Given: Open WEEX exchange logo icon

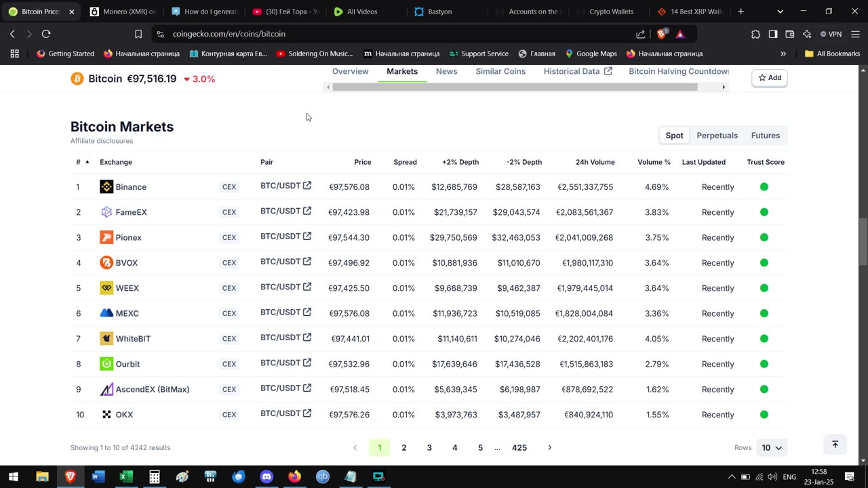Looking at the screenshot, I should (106, 288).
